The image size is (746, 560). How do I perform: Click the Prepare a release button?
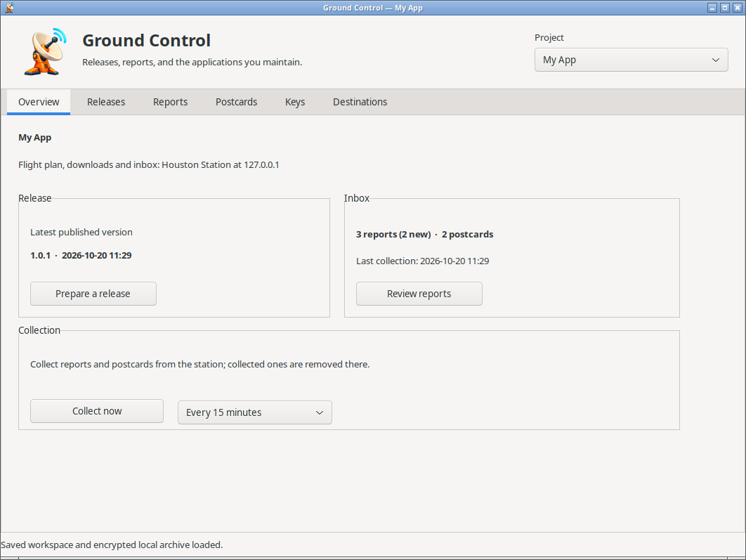point(93,294)
